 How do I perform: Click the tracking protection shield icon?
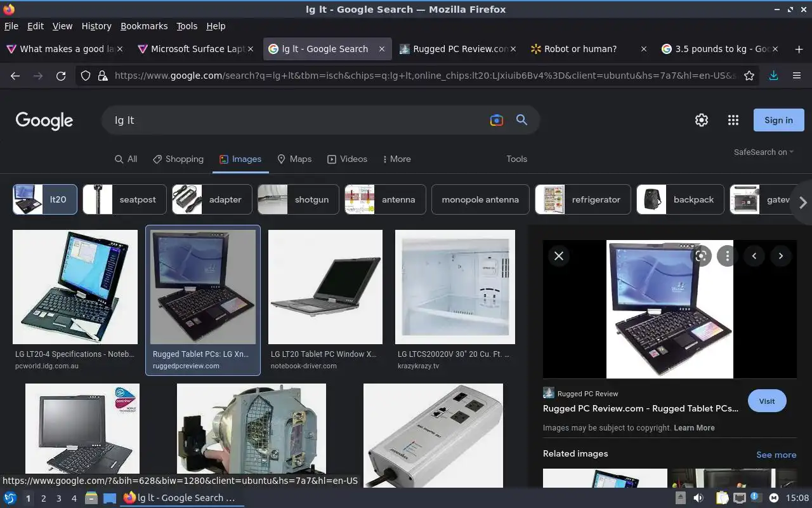coord(86,76)
